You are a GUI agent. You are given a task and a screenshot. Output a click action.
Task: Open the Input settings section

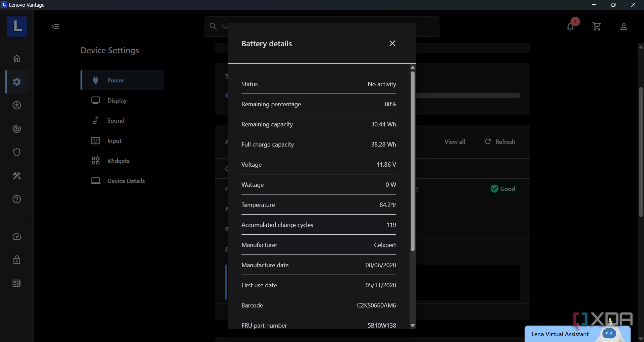coord(122,140)
